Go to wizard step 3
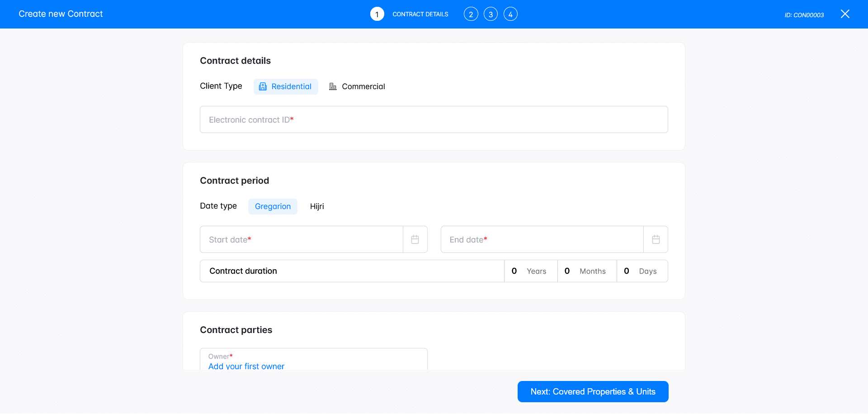 point(491,14)
